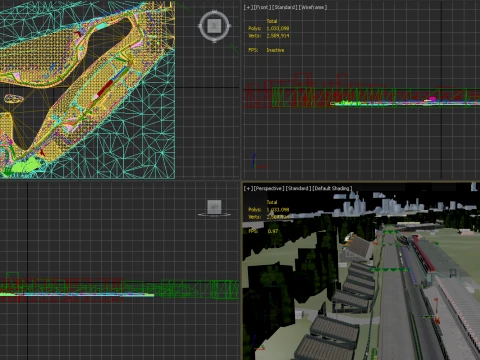The width and height of the screenshot is (480, 360).
Task: Click the axis tripod gizmo in Front viewport
Action: point(258,161)
